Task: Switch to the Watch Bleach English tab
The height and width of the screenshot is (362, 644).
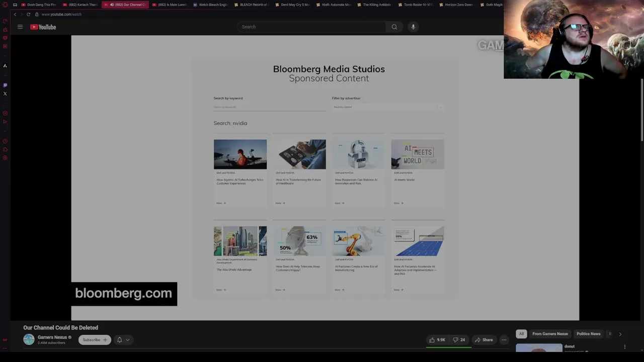Action: click(x=211, y=5)
